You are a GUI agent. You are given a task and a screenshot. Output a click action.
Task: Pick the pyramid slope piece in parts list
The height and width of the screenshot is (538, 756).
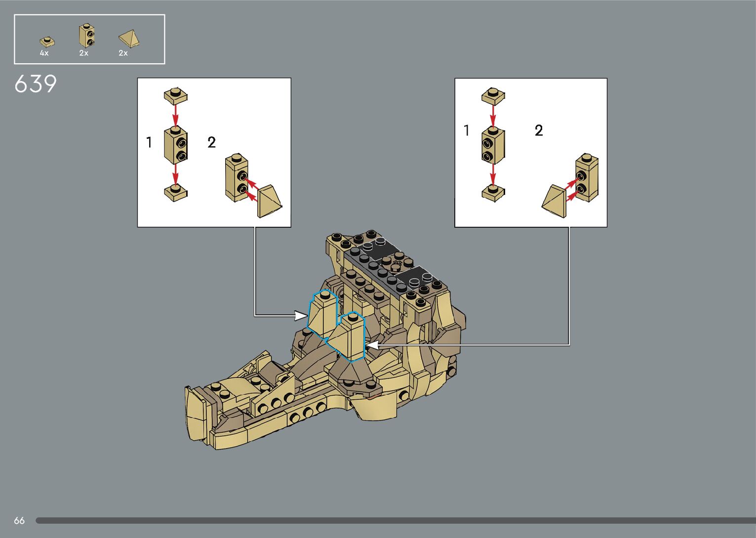(x=129, y=39)
